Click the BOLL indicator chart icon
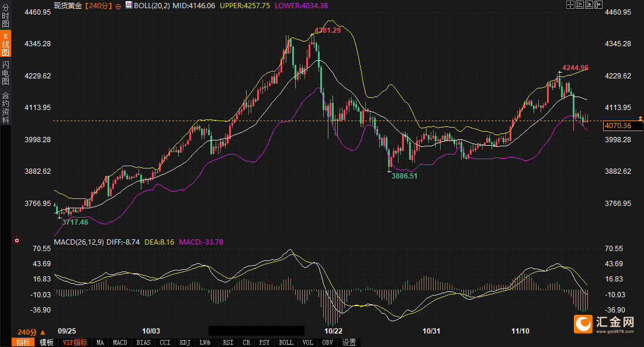This screenshot has height=347, width=644. 129,5
